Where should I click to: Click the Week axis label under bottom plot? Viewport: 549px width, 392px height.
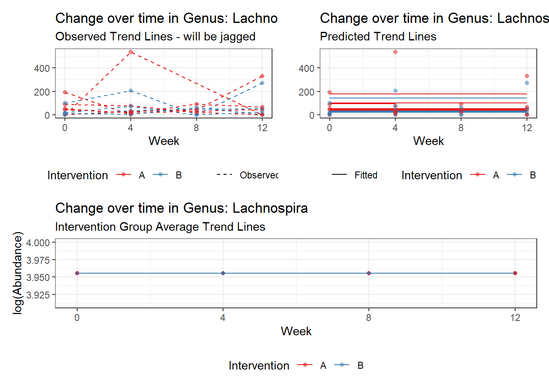coord(296,331)
